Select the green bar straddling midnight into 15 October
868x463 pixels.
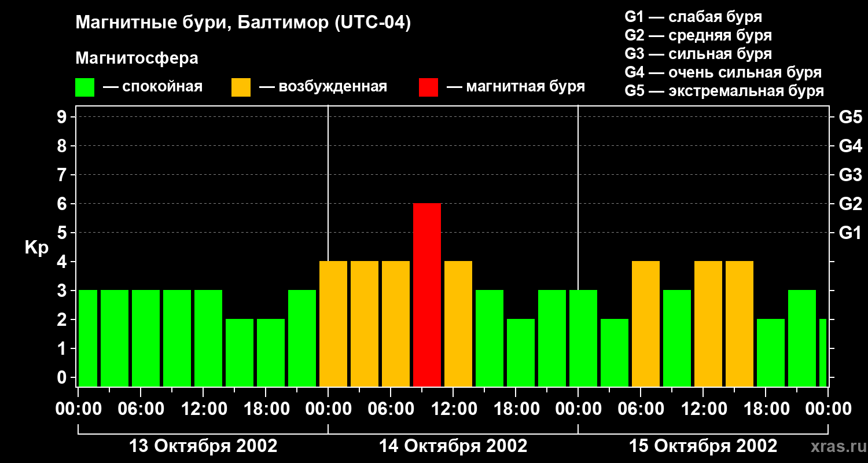[x=583, y=339]
